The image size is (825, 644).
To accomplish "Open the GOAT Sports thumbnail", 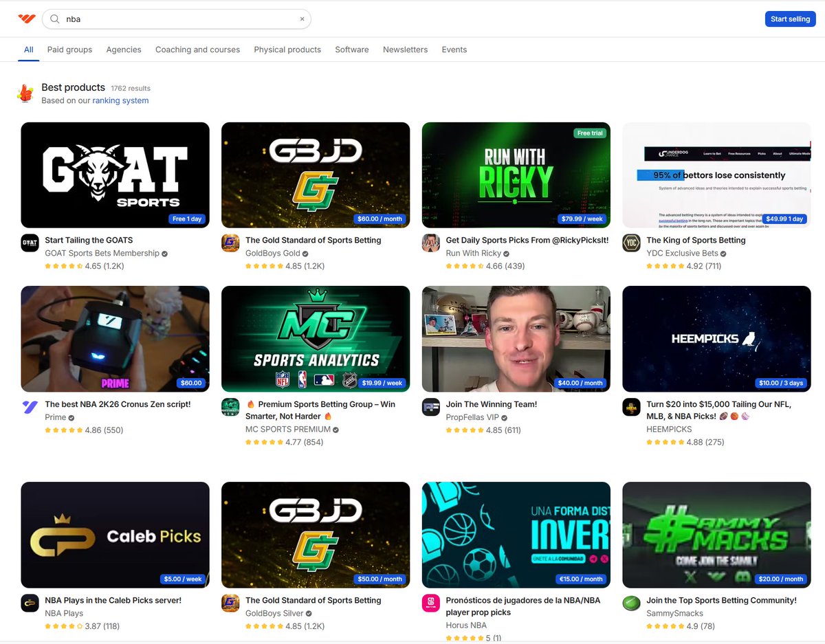I will (x=115, y=175).
